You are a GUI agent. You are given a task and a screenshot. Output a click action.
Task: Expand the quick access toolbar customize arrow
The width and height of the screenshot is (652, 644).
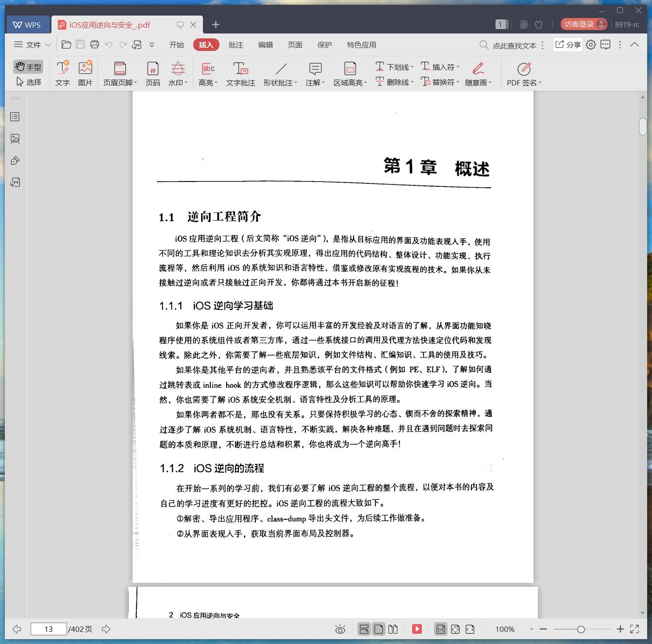click(x=151, y=45)
